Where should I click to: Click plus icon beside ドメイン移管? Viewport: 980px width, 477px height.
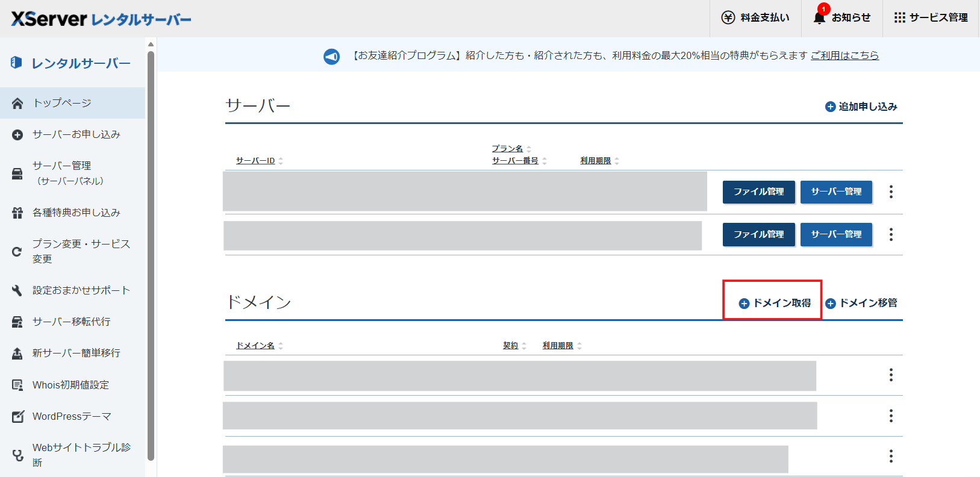pyautogui.click(x=831, y=304)
